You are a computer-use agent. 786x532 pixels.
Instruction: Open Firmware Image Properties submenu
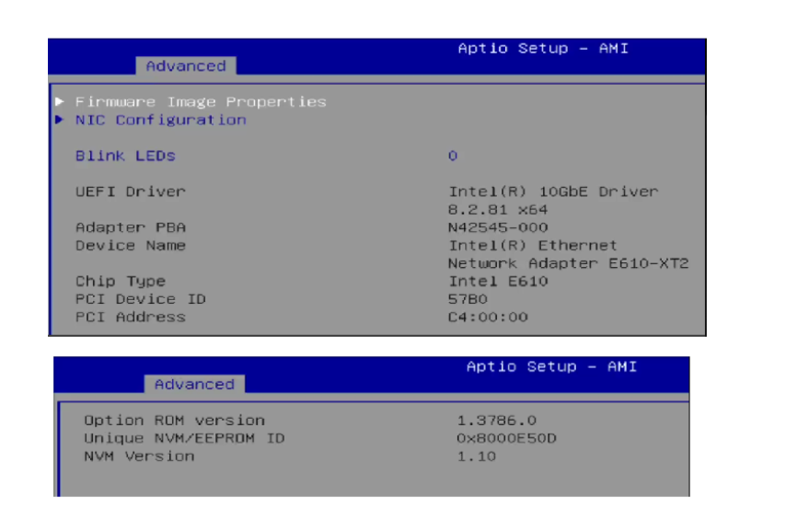pyautogui.click(x=201, y=102)
